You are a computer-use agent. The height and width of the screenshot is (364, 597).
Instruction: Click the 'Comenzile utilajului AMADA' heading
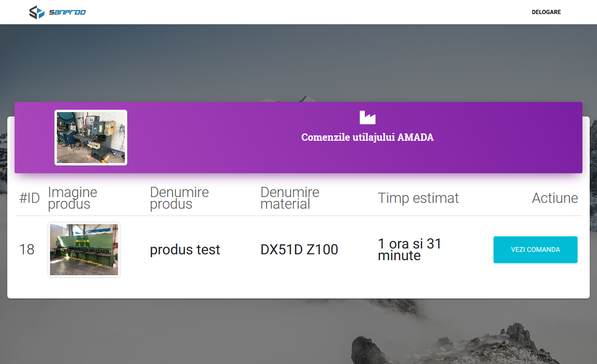pyautogui.click(x=367, y=137)
